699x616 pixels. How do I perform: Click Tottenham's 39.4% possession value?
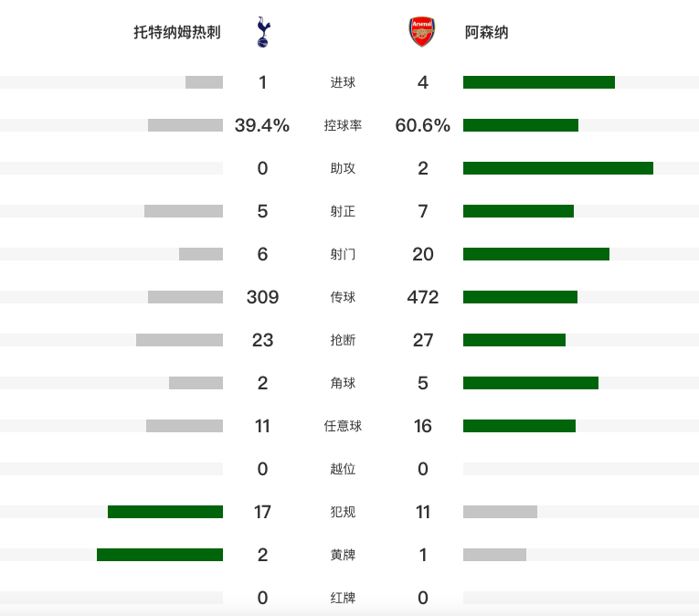262,126
